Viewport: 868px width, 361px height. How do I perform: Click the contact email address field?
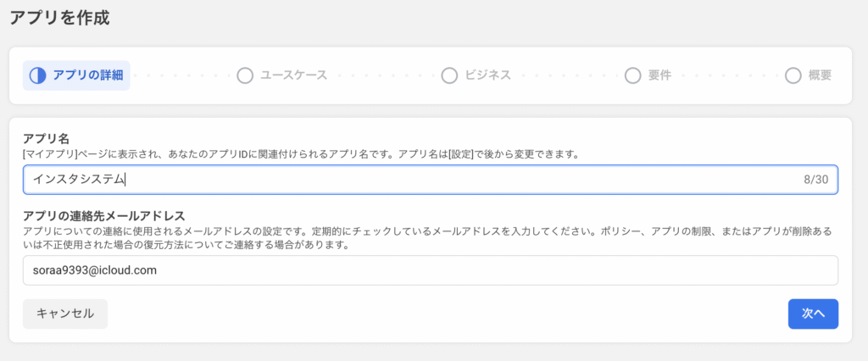click(431, 270)
